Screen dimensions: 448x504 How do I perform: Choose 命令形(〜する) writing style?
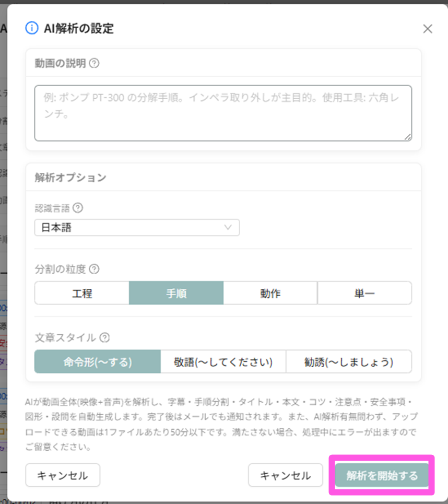(x=97, y=361)
